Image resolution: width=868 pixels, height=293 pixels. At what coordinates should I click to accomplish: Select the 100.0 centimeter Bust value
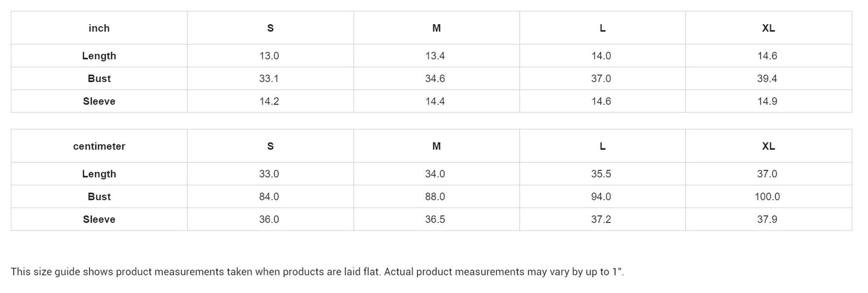coord(768,197)
